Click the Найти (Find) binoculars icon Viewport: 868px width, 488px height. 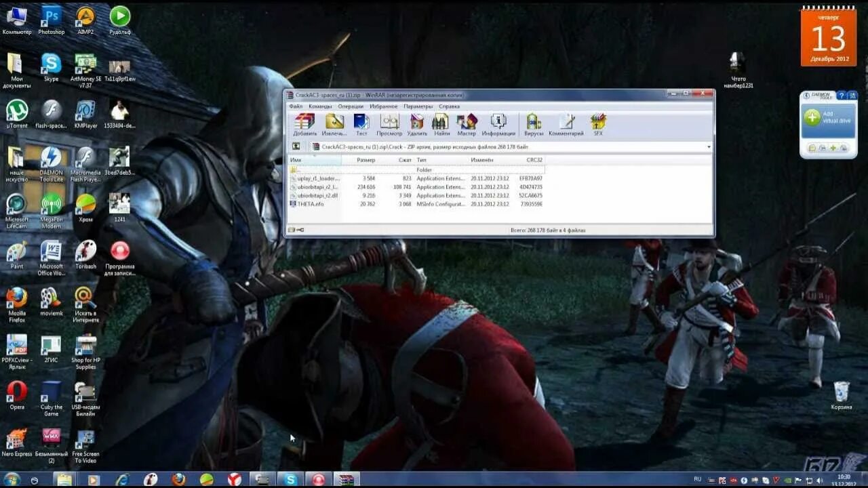tap(441, 125)
